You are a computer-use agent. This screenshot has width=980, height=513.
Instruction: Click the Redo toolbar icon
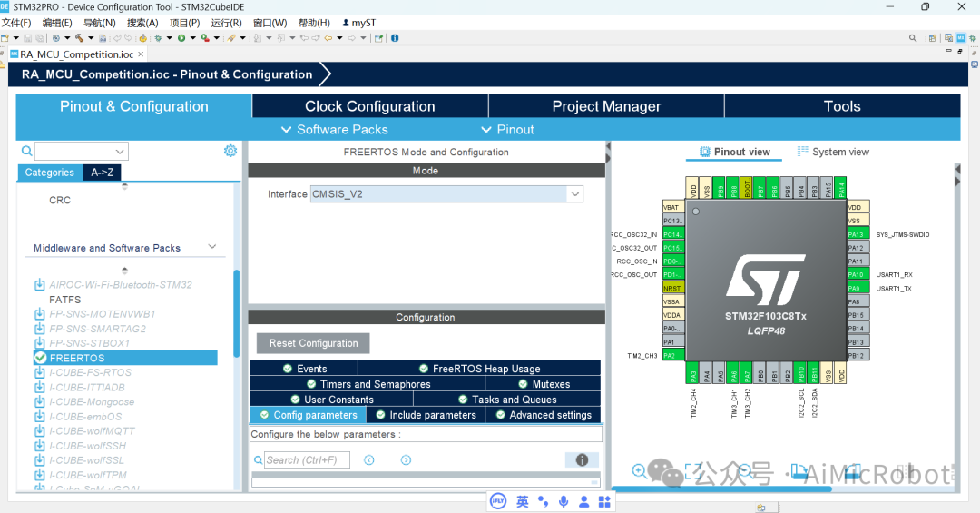pos(128,38)
